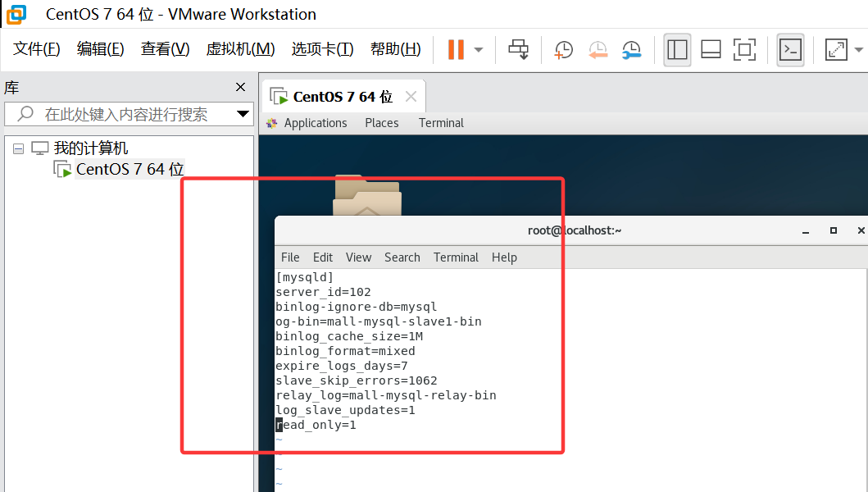
Task: Take a snapshot of this virtual machine
Action: point(564,49)
